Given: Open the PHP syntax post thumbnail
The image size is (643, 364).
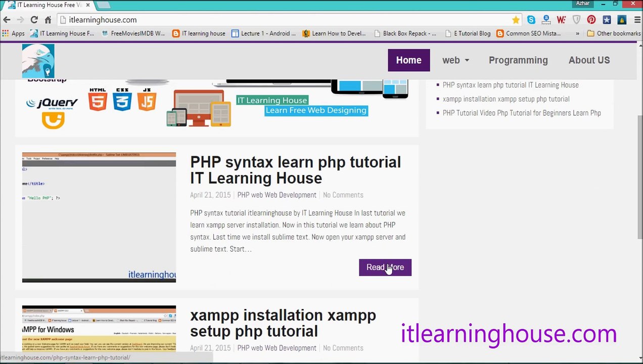Looking at the screenshot, I should tap(99, 217).
